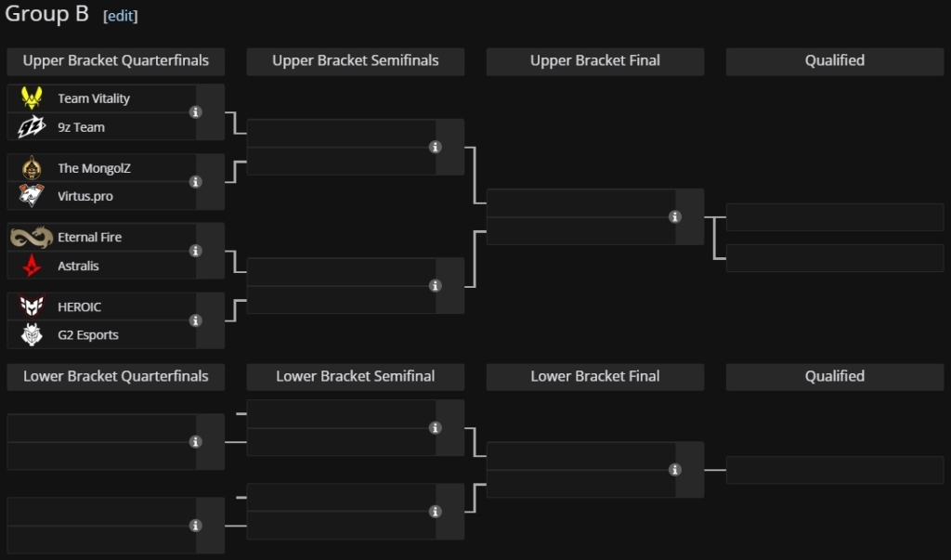
Task: Click the Team Vitality bee logo
Action: coord(32,98)
